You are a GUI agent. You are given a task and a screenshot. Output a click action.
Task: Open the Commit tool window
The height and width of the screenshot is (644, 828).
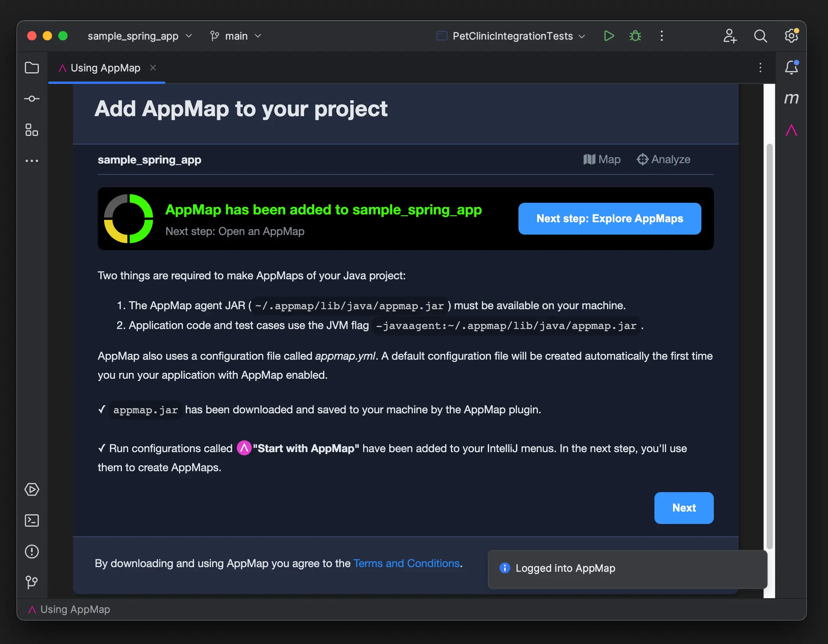32,99
